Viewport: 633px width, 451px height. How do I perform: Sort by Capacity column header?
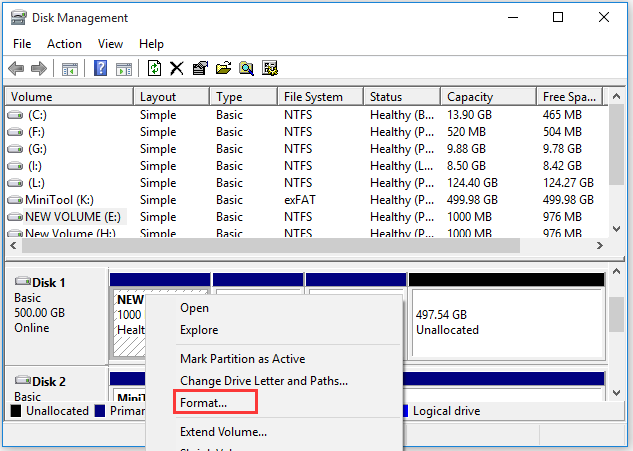coord(488,97)
